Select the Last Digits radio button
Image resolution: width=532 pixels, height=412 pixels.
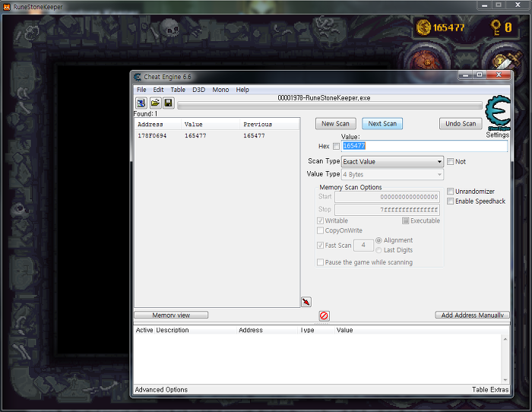pos(378,250)
